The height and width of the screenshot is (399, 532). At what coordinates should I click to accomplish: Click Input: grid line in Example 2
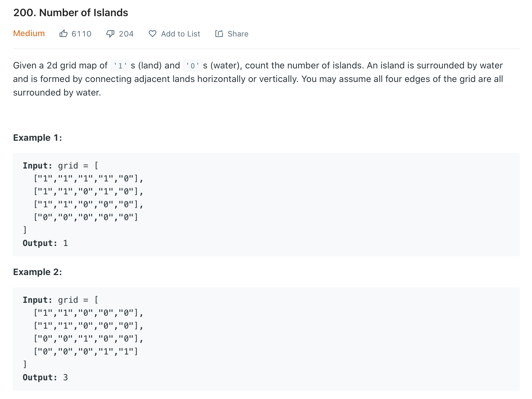click(61, 300)
